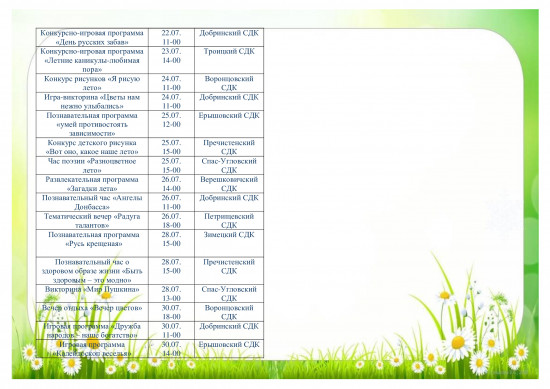Click the 'День русских забав' program cell
The image size is (550, 389).
92,38
